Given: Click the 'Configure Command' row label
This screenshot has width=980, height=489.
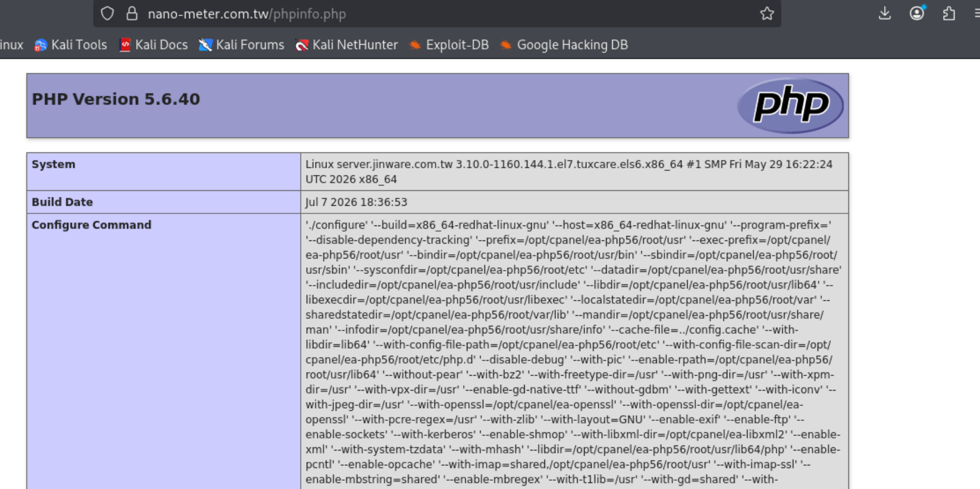Looking at the screenshot, I should tap(91, 225).
